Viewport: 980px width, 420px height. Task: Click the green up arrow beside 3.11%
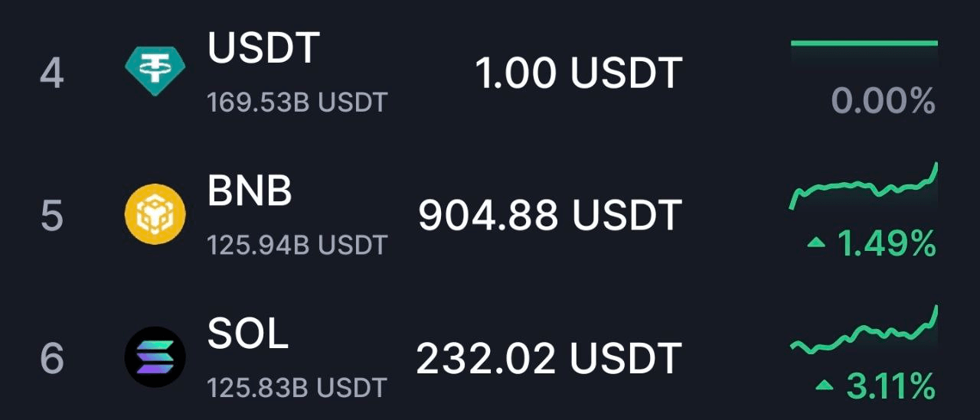(825, 386)
